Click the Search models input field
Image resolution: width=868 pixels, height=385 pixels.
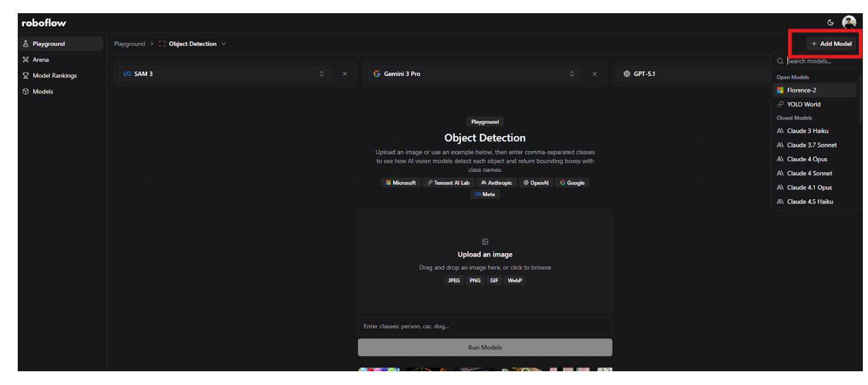coord(819,61)
